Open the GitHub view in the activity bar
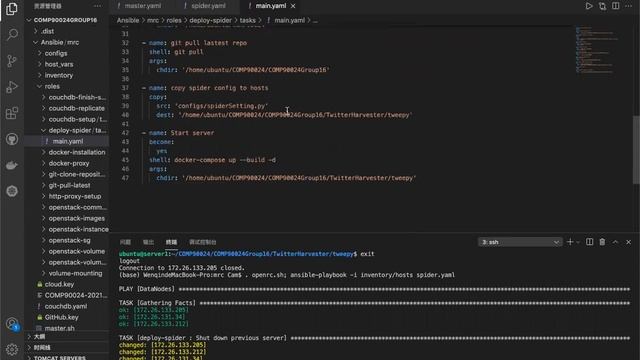The width and height of the screenshot is (640, 360). coord(12,139)
